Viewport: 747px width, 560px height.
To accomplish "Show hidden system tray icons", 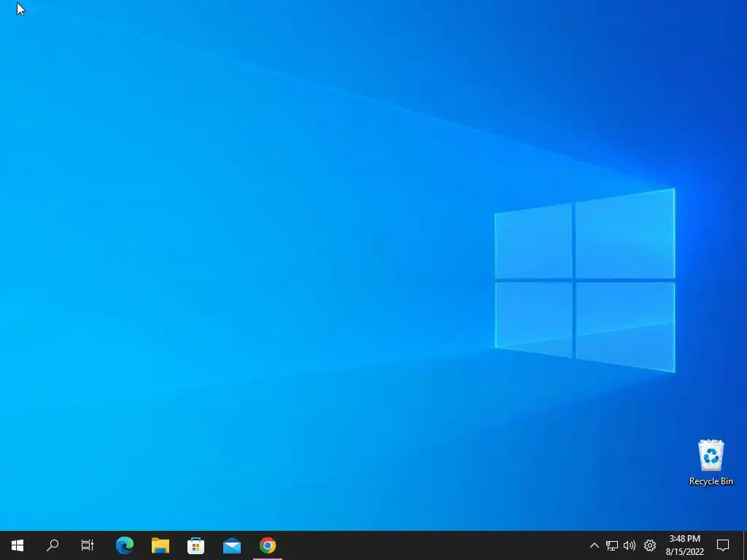I will [594, 545].
